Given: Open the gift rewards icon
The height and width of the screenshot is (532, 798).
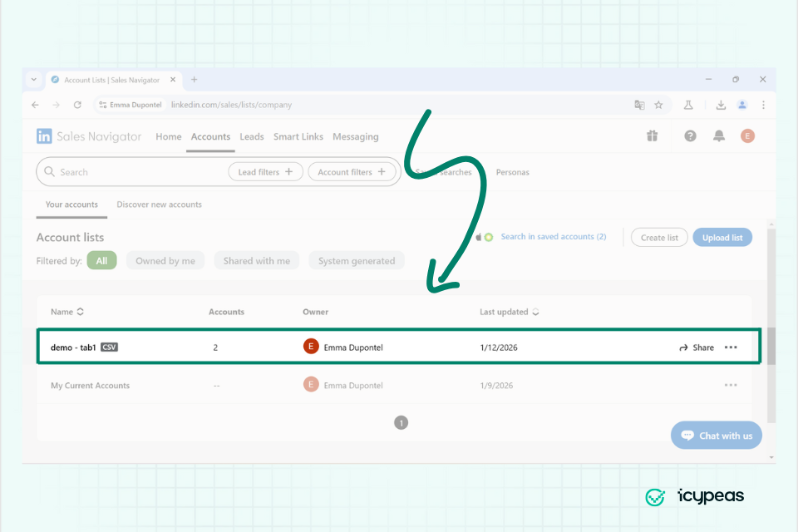Looking at the screenshot, I should coord(652,136).
